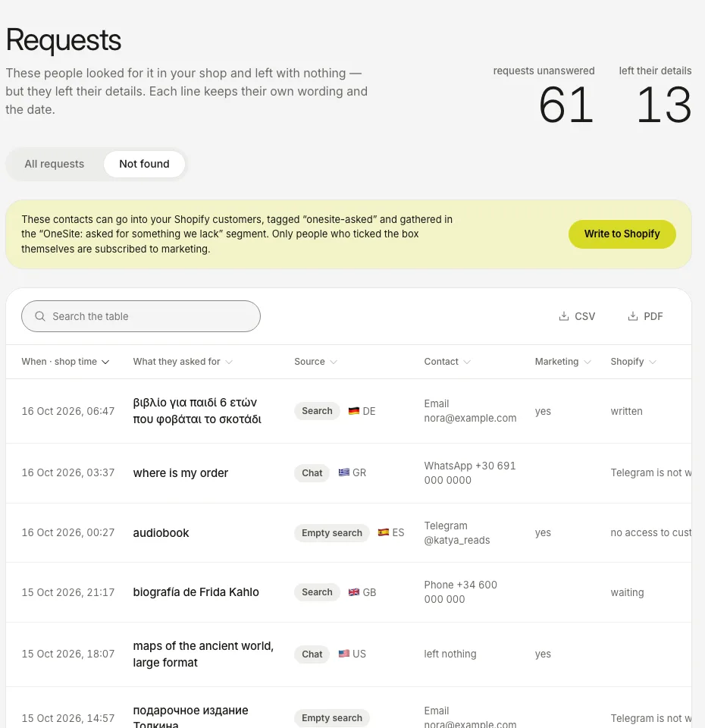Click 'maps of the ancient world, large format' text

[203, 654]
